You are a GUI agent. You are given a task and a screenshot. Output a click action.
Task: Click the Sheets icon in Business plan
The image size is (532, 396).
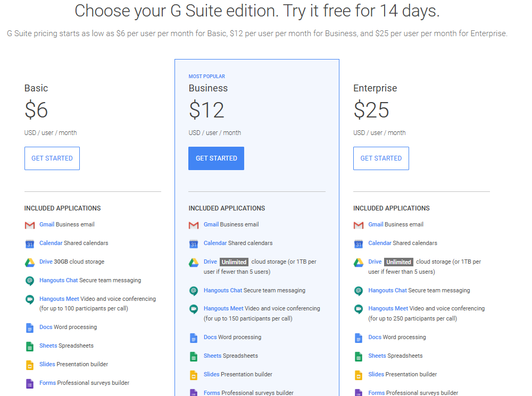click(x=194, y=357)
